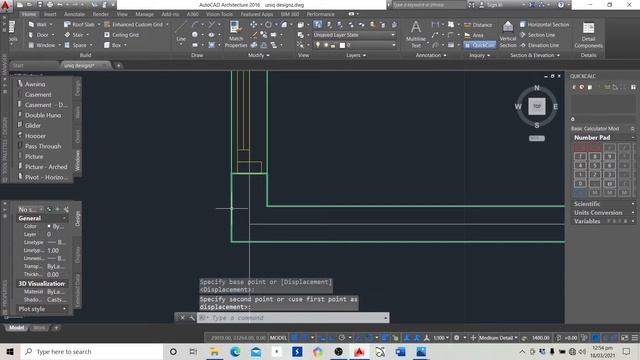Viewport: 640px width, 360px height.
Task: Click the layer color swatch beside layer 0
Action: coord(342,45)
